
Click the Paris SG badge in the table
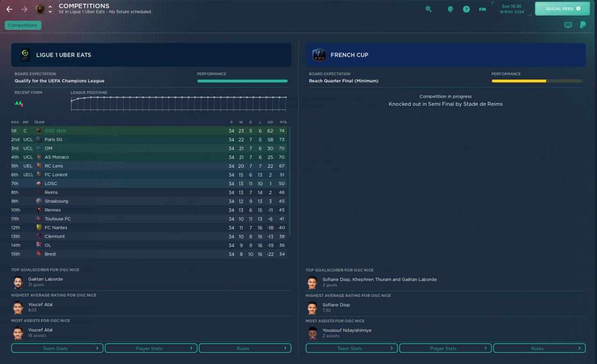click(x=39, y=139)
